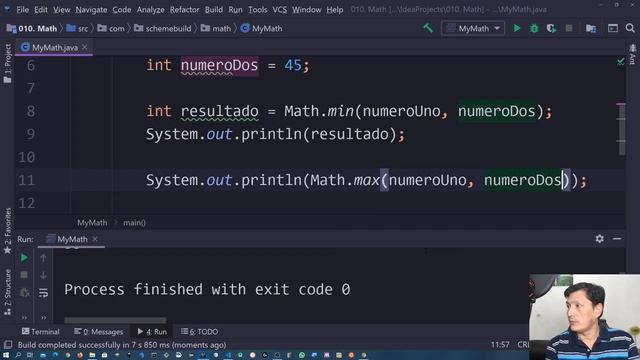Open the Window menu
Screen dimensions: 640x360
click(307, 9)
